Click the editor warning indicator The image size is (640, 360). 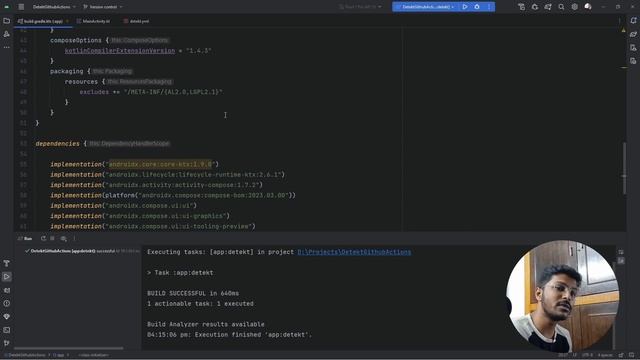click(623, 30)
